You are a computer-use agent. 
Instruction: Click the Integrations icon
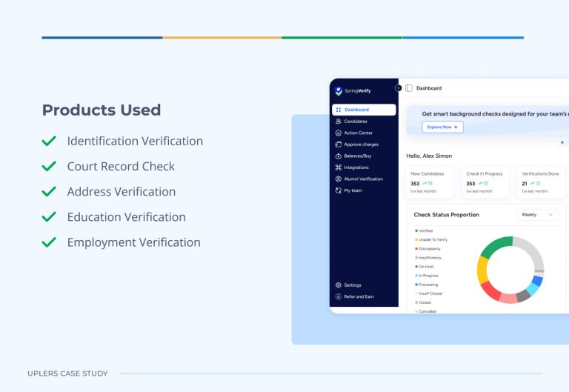tap(339, 167)
